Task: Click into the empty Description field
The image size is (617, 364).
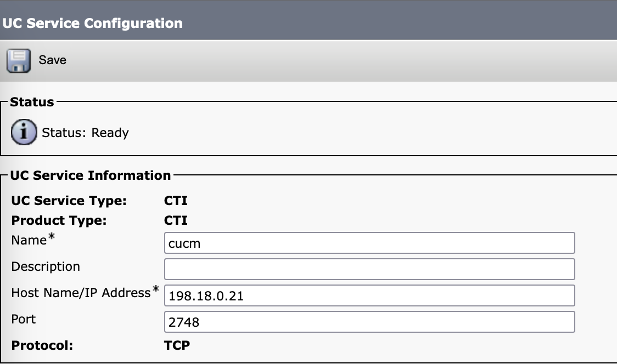Action: (369, 269)
